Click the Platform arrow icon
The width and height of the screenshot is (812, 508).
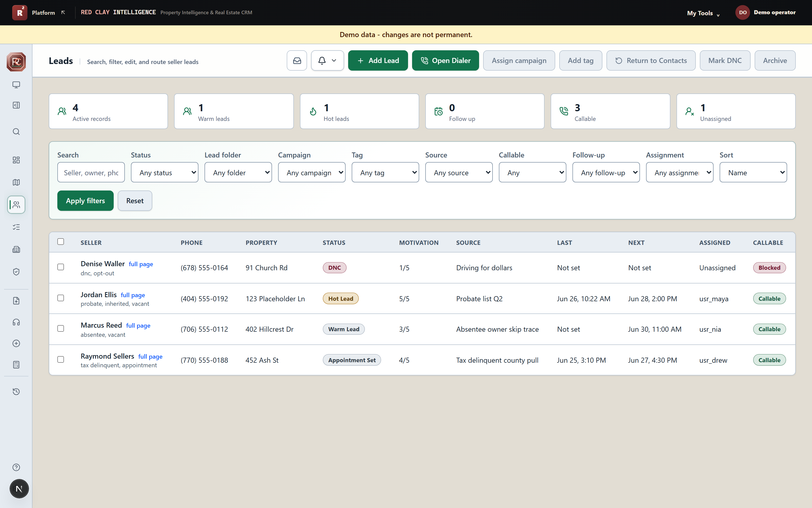click(63, 12)
